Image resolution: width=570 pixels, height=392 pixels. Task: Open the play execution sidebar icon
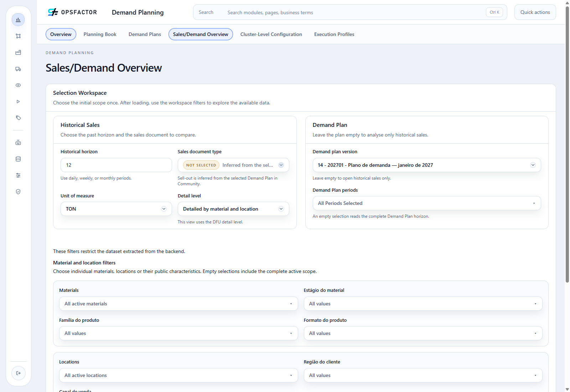point(18,102)
